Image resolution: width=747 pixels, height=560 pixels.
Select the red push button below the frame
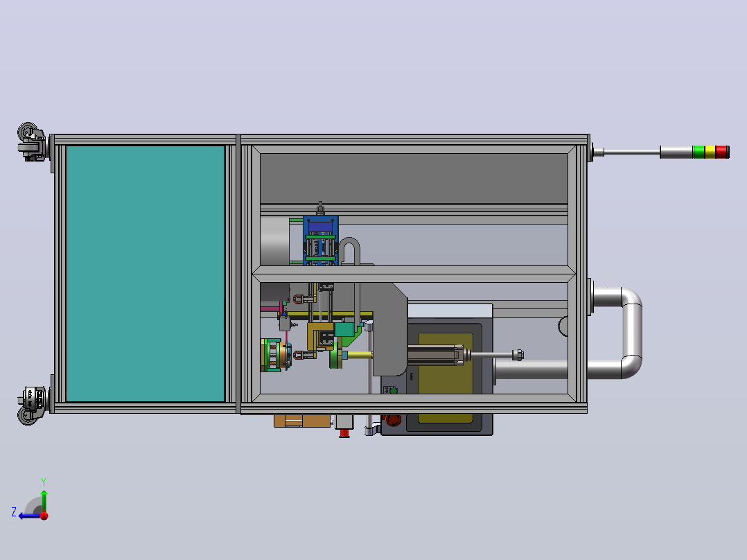[x=344, y=432]
